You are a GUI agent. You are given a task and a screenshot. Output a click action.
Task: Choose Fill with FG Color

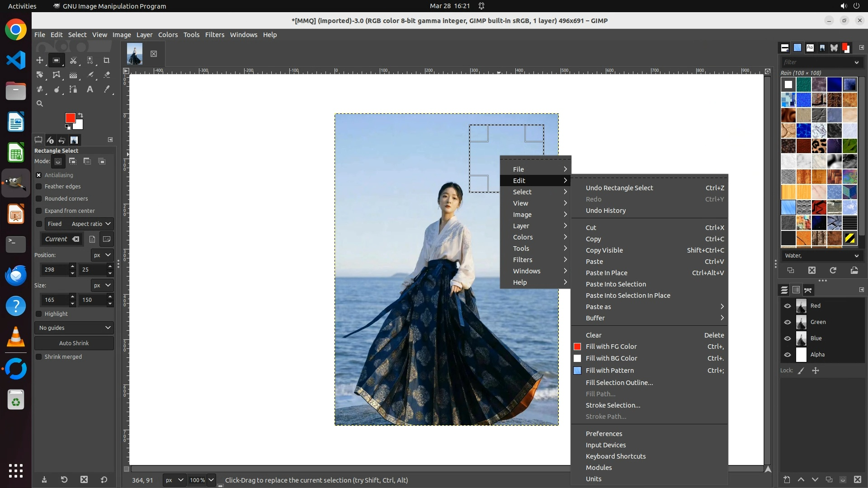coord(611,347)
